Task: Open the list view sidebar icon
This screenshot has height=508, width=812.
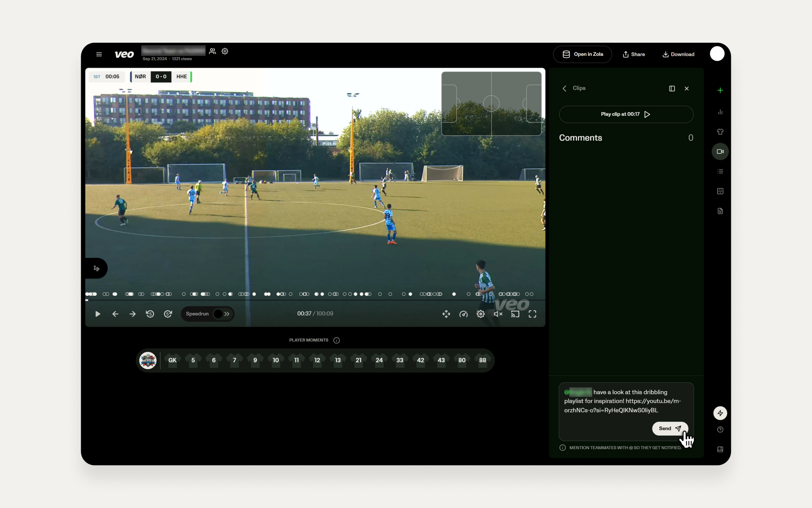Action: 720,171
